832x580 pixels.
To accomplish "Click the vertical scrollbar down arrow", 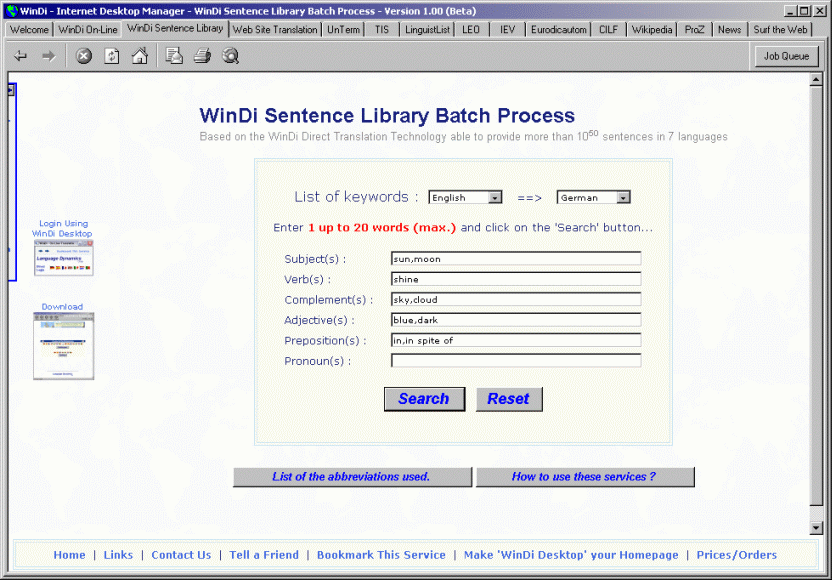I will click(x=816, y=527).
